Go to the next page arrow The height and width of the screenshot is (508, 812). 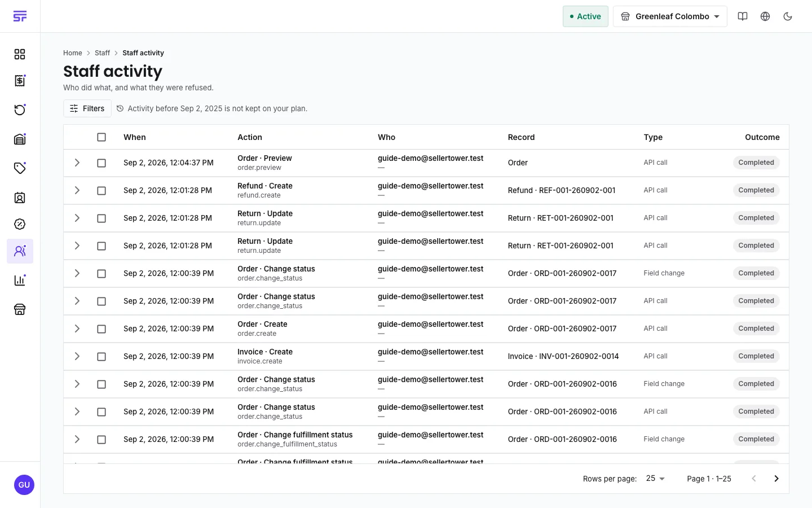[776, 479]
